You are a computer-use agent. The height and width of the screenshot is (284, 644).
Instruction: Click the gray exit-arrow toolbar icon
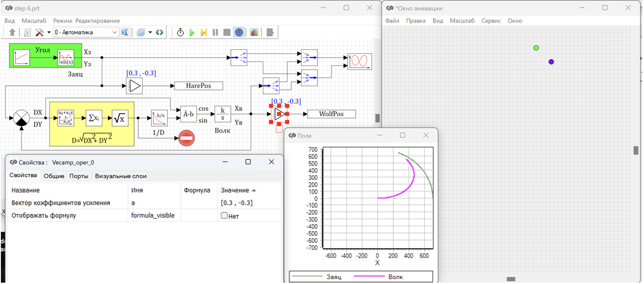coord(270,32)
